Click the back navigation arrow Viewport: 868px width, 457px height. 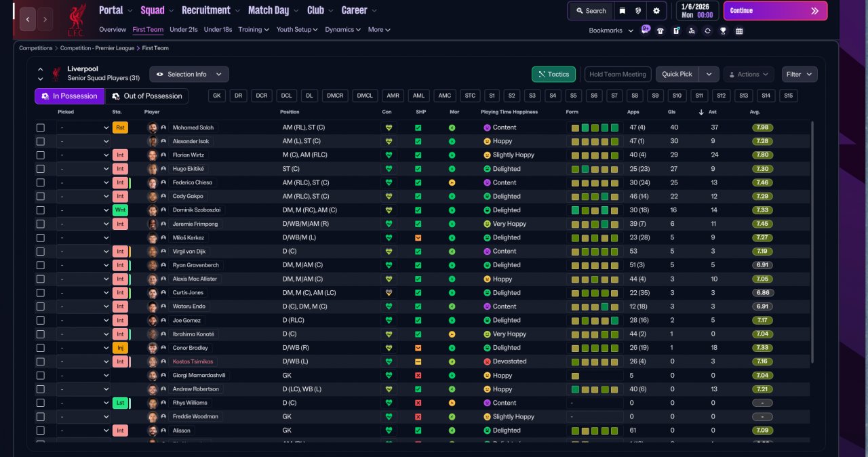point(28,20)
